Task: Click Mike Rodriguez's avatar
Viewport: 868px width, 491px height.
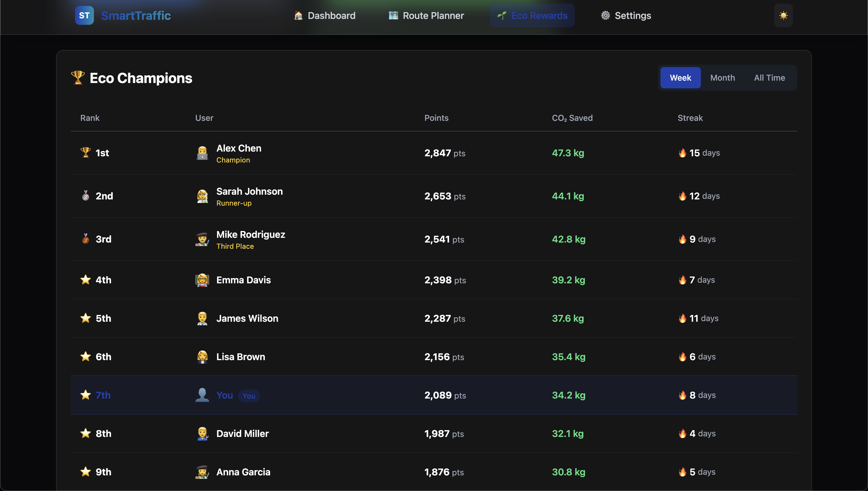Action: pos(202,239)
